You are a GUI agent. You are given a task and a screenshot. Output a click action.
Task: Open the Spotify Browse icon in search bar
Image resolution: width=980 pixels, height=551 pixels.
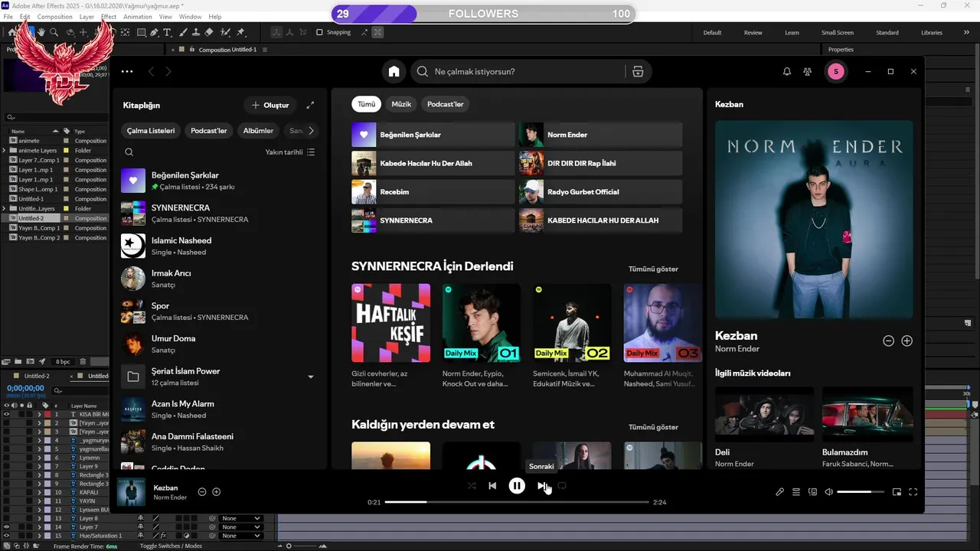638,71
